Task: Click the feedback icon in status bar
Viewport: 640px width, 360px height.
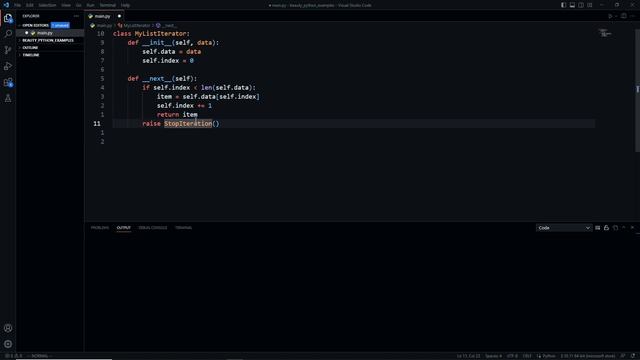Action: coord(623,356)
